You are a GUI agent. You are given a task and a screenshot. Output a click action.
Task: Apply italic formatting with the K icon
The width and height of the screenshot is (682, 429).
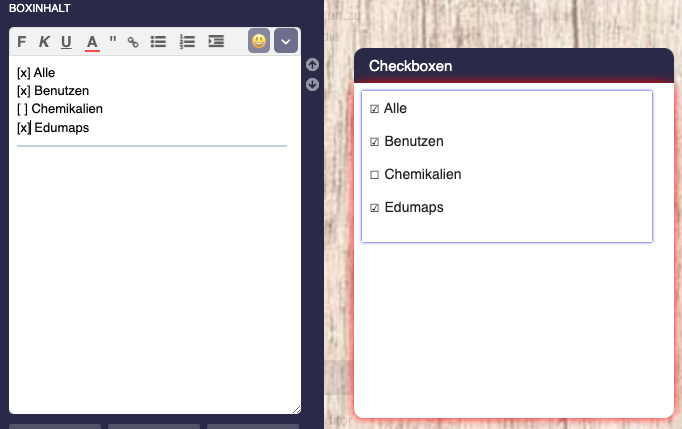(44, 42)
